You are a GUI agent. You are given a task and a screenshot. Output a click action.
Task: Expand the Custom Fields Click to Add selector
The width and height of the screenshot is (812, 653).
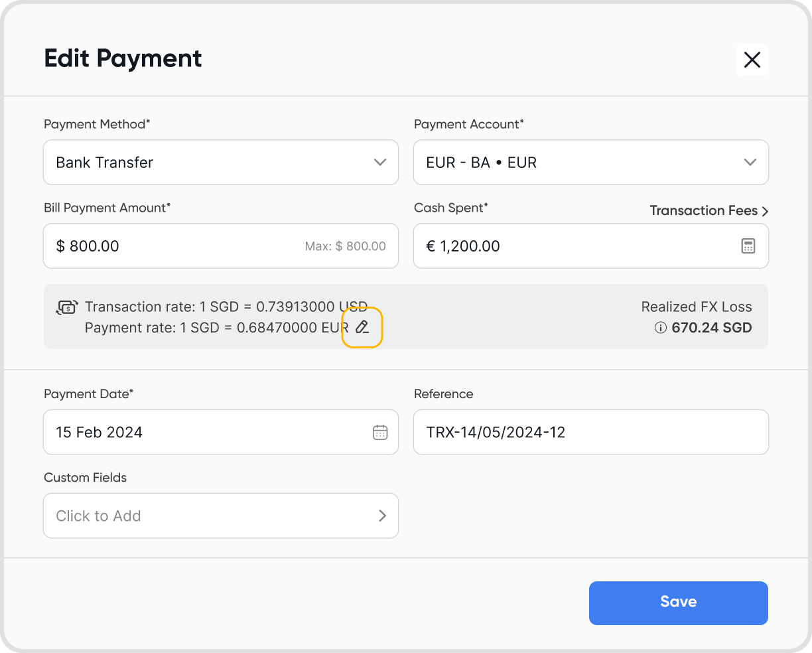(x=221, y=516)
